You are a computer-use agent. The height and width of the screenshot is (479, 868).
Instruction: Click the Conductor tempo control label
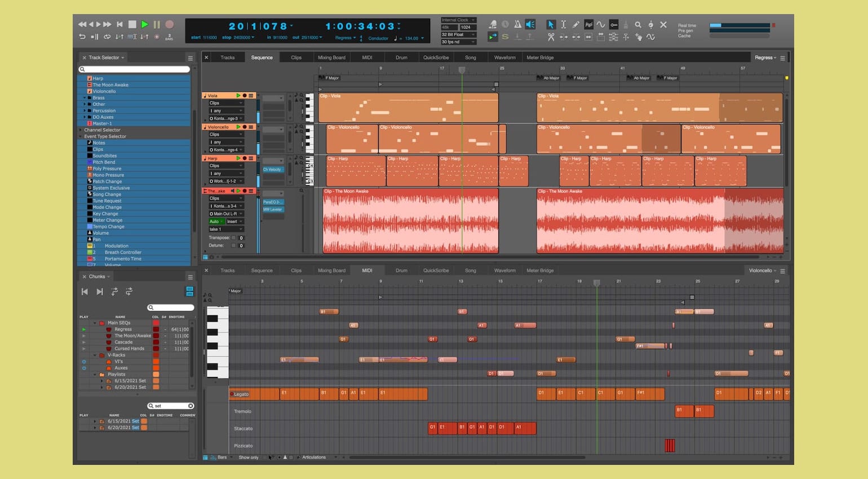pos(378,38)
